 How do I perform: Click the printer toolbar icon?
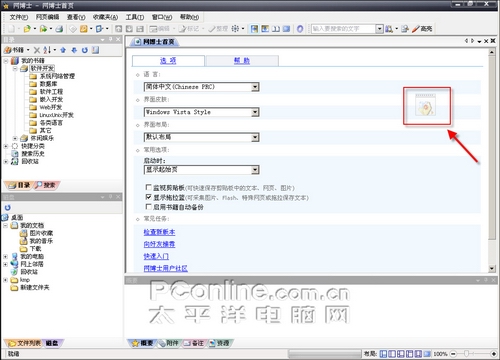coord(59,29)
